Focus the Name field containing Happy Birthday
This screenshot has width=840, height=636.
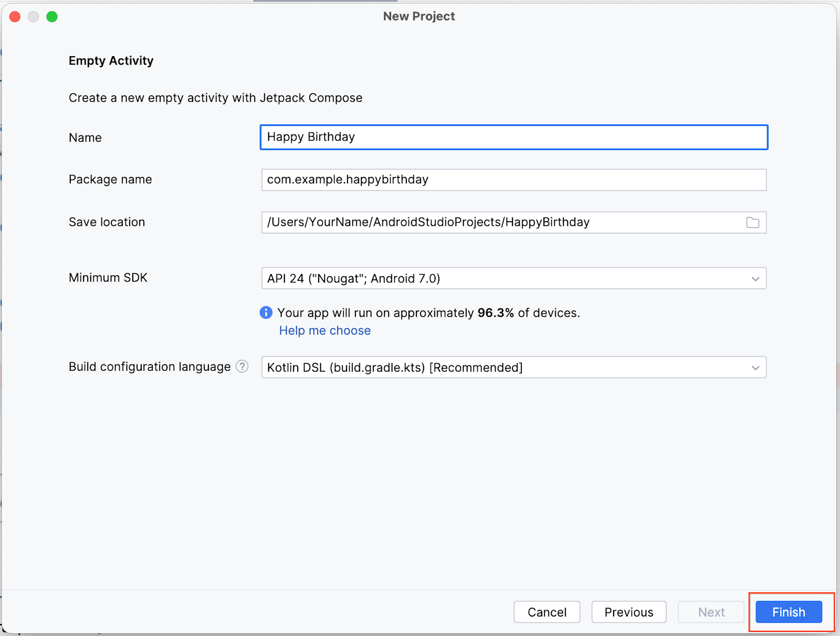pyautogui.click(x=513, y=137)
